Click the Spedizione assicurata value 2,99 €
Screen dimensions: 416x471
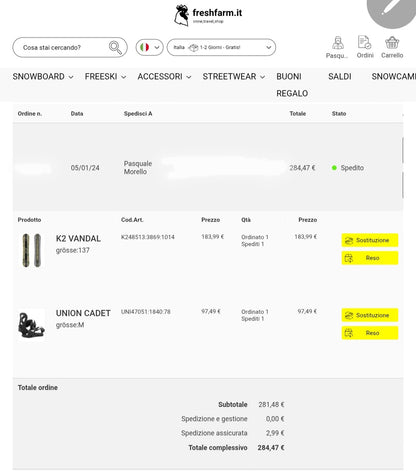[275, 433]
